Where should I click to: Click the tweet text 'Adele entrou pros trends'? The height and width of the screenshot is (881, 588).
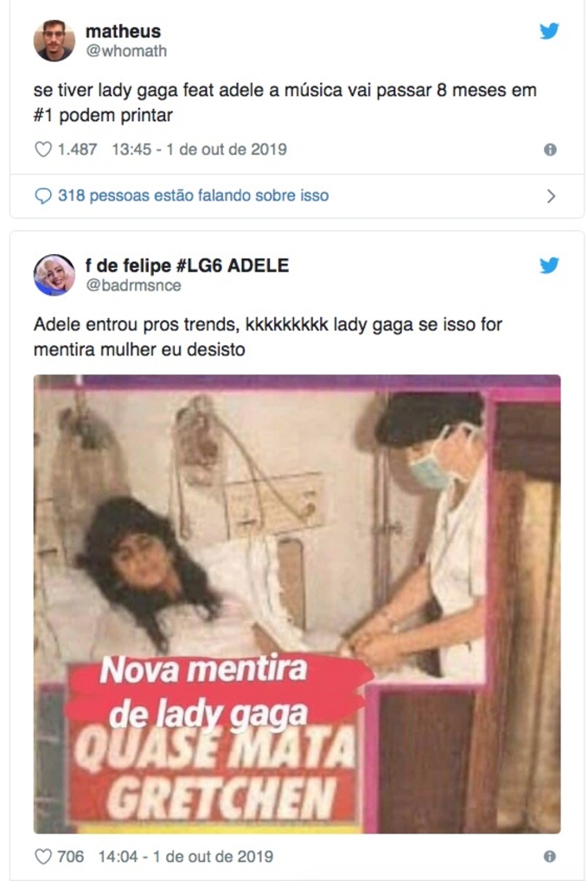(x=267, y=336)
